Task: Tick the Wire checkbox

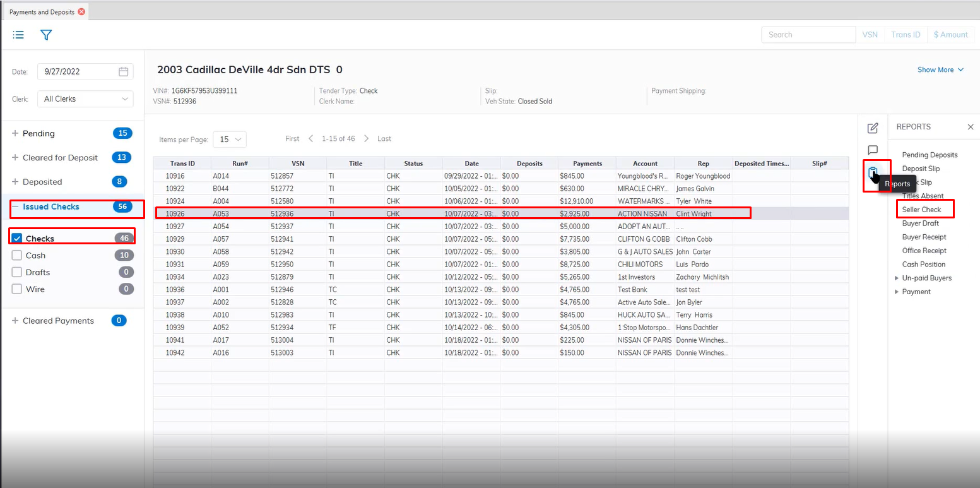Action: (17, 289)
